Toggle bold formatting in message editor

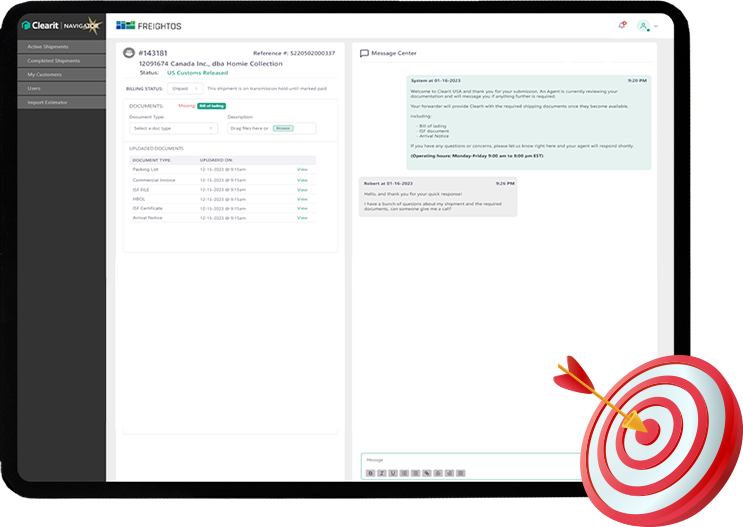click(x=370, y=472)
